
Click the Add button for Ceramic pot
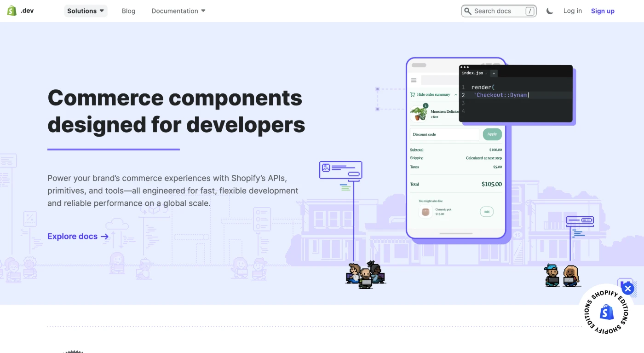(487, 212)
